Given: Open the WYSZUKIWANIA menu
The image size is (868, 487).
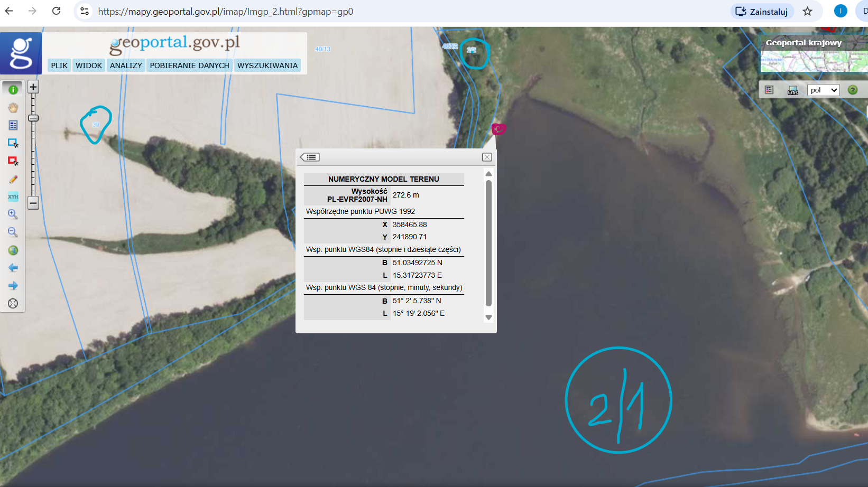Looking at the screenshot, I should pyautogui.click(x=267, y=65).
